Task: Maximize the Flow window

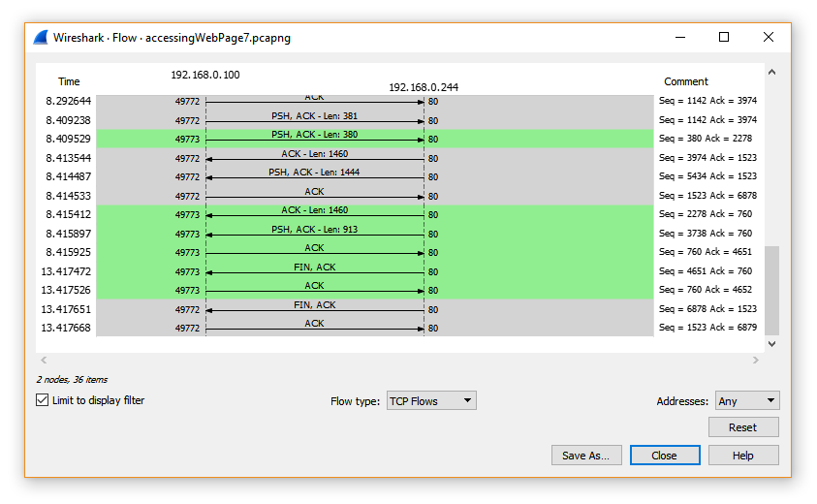Action: coord(723,38)
